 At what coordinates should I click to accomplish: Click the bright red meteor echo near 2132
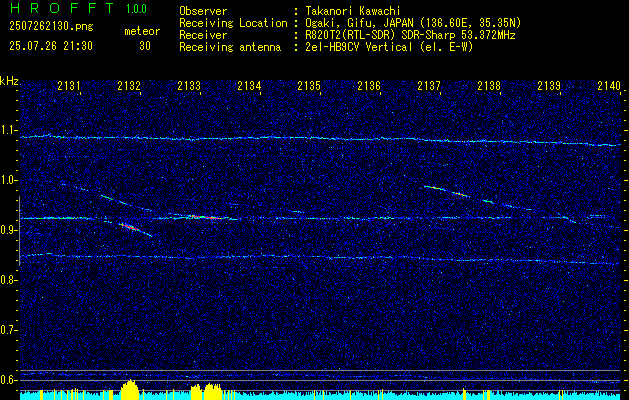pyautogui.click(x=130, y=227)
